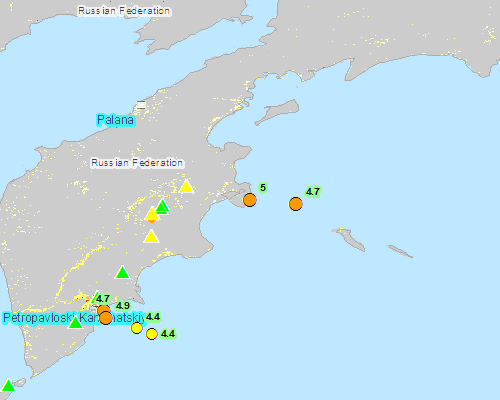Viewport: 500px width, 400px height.
Task: Select the southernmost yellow volcano triangle
Action: coord(151,237)
